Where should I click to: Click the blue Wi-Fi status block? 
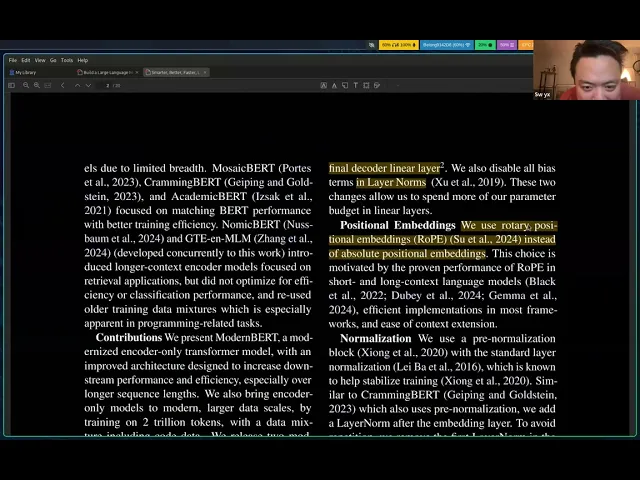point(447,45)
